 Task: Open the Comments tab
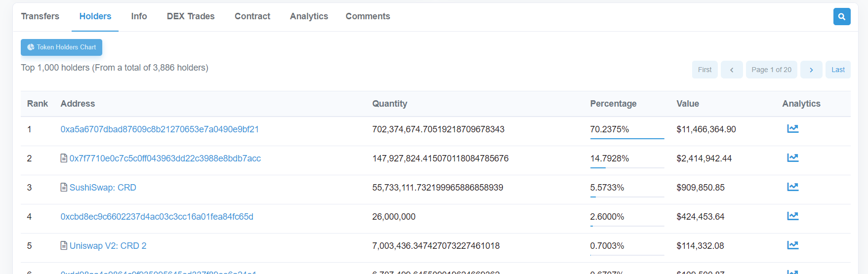(x=368, y=16)
